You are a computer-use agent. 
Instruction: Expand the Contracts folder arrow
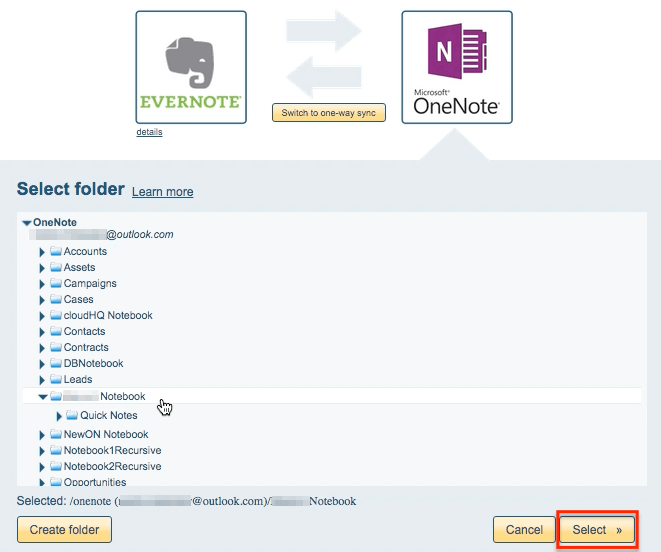pos(42,348)
